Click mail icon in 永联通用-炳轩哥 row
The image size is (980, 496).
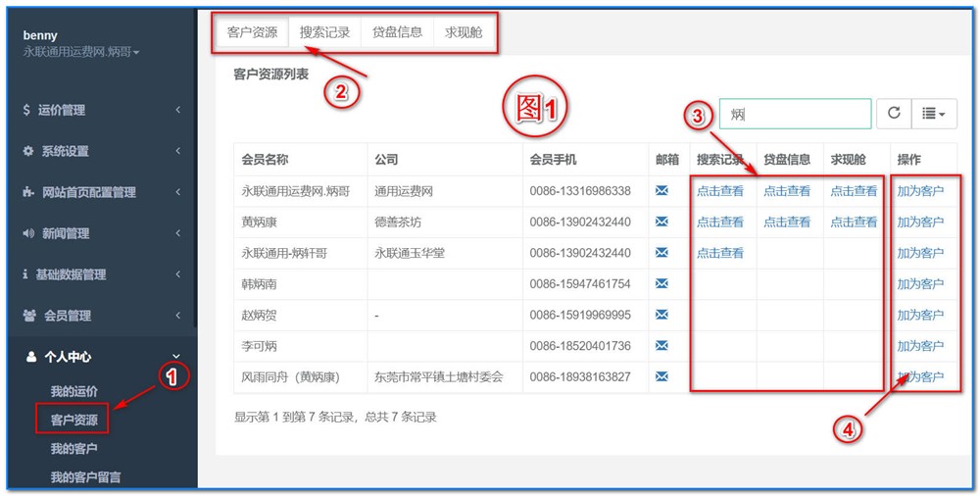point(661,252)
